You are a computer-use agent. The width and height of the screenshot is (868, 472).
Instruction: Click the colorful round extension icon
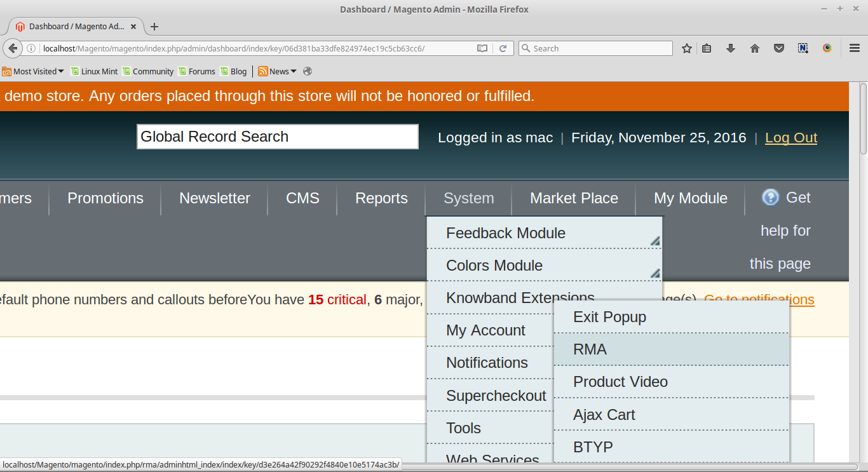(827, 48)
